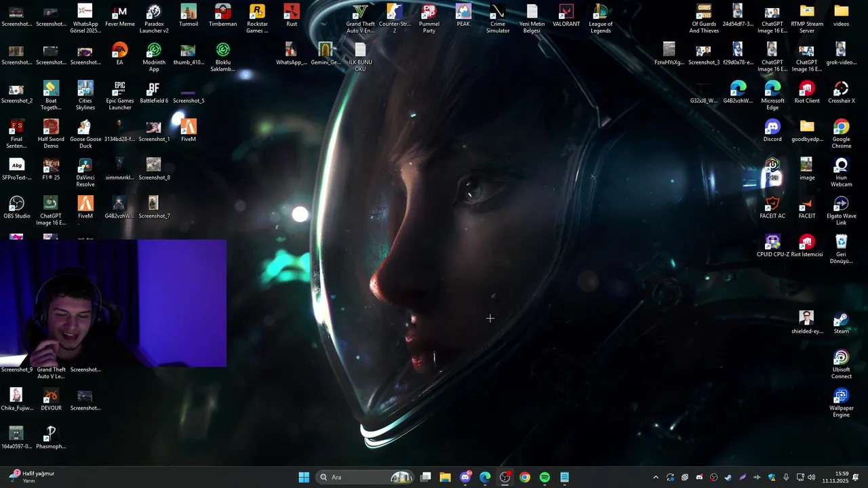The height and width of the screenshot is (488, 868).
Task: Switch to Spotify in the taskbar
Action: coord(545,477)
